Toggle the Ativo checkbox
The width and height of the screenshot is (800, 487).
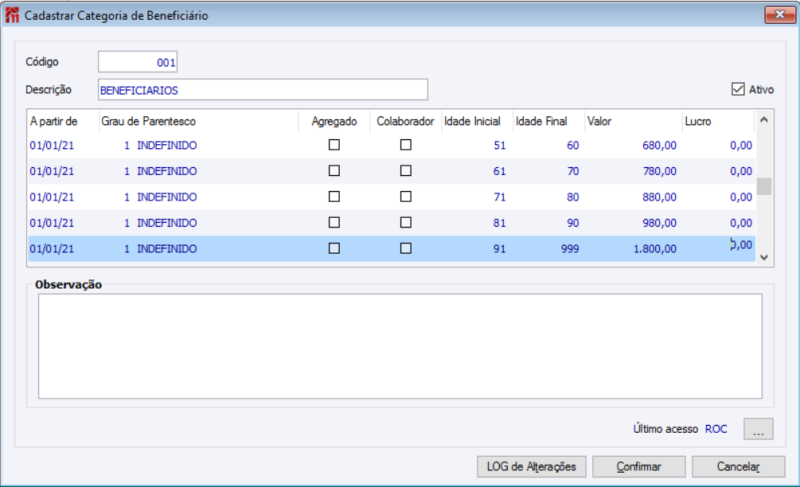(x=738, y=89)
